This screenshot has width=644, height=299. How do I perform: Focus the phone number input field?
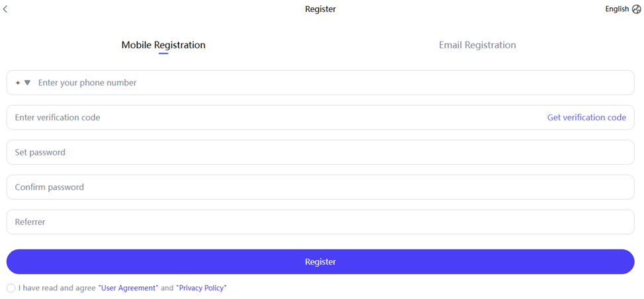tap(264, 83)
